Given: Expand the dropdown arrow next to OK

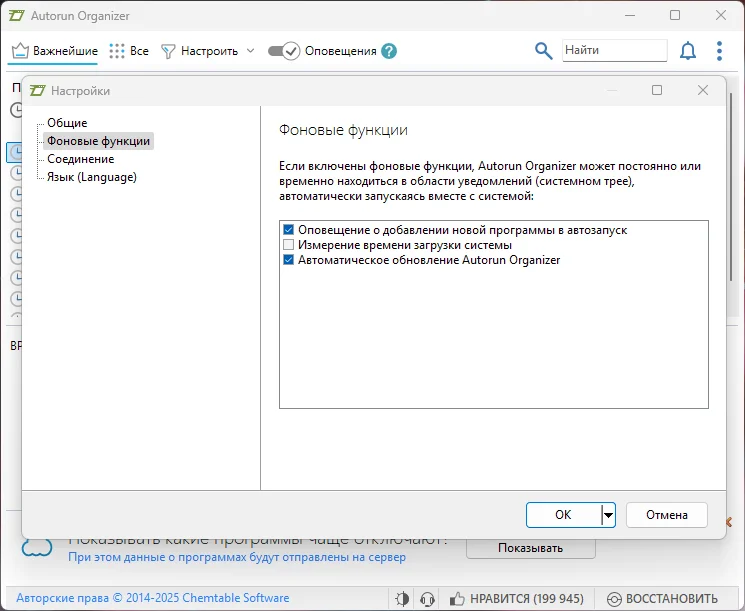Looking at the screenshot, I should pos(608,515).
